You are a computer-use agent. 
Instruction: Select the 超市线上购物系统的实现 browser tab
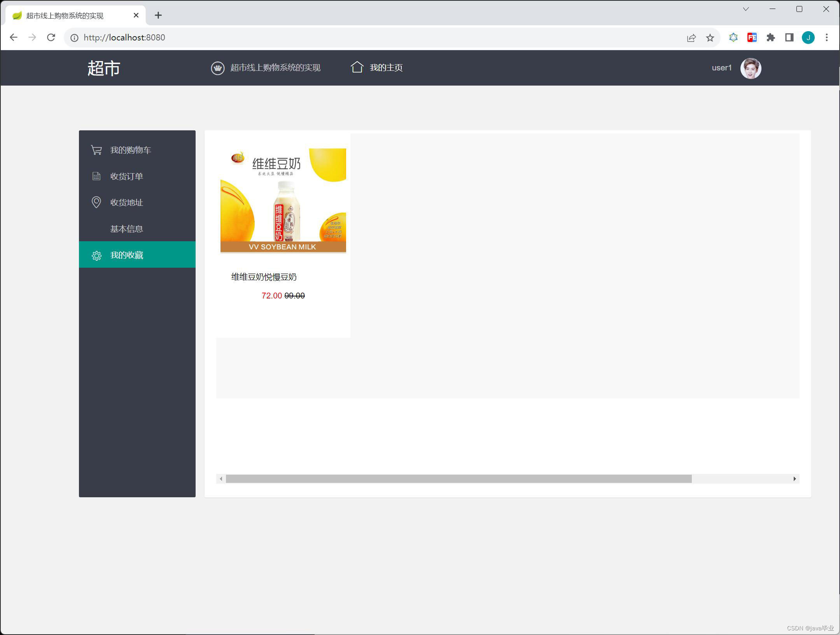pos(76,16)
